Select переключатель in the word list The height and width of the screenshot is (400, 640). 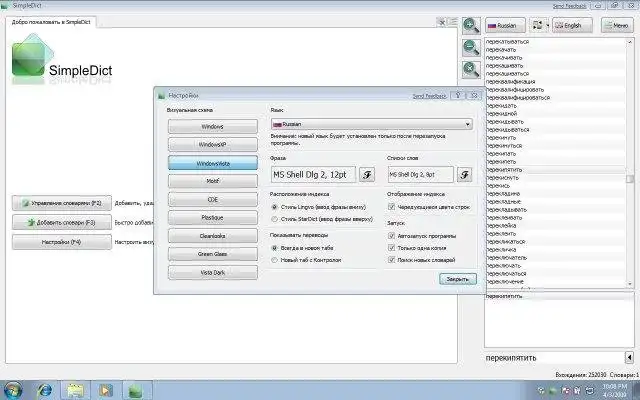(556, 258)
